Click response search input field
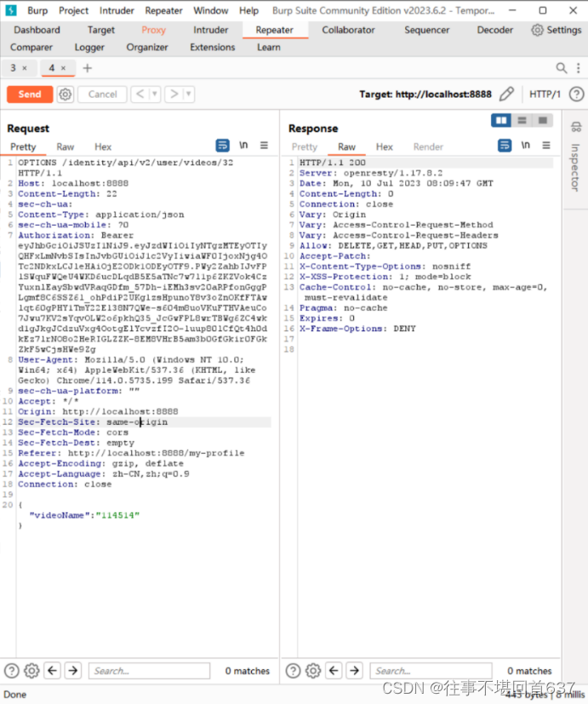This screenshot has height=704, width=588. (x=431, y=671)
